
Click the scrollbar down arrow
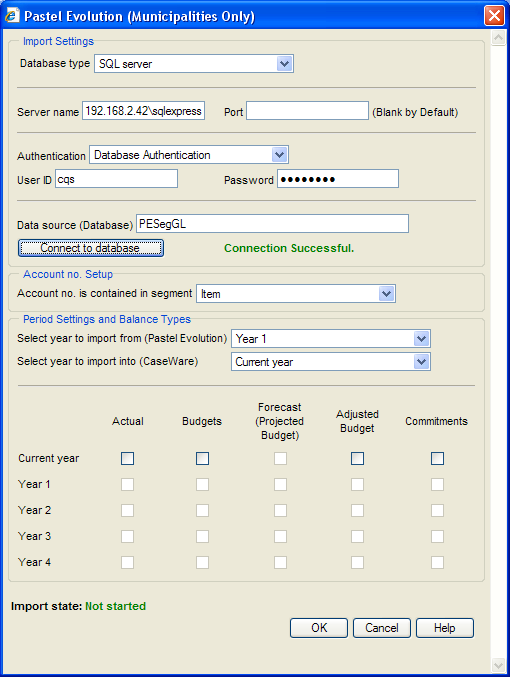(x=498, y=665)
